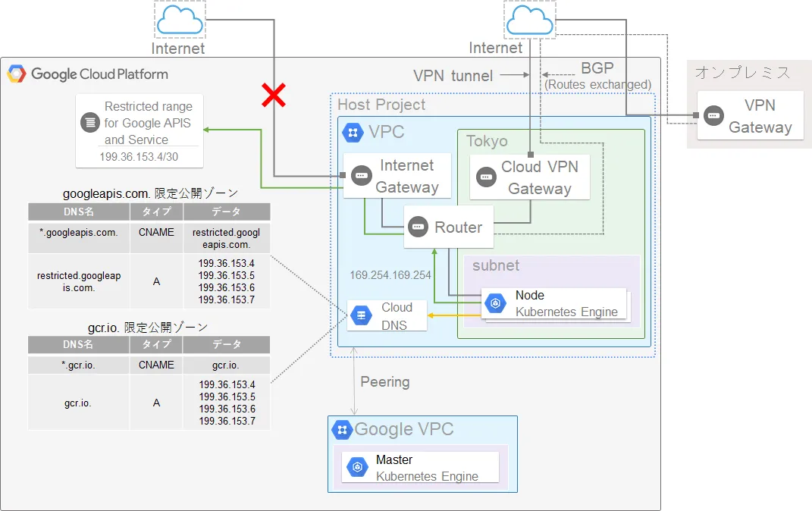The image size is (812, 511).
Task: Click the 'Host Project' label
Action: tap(381, 105)
